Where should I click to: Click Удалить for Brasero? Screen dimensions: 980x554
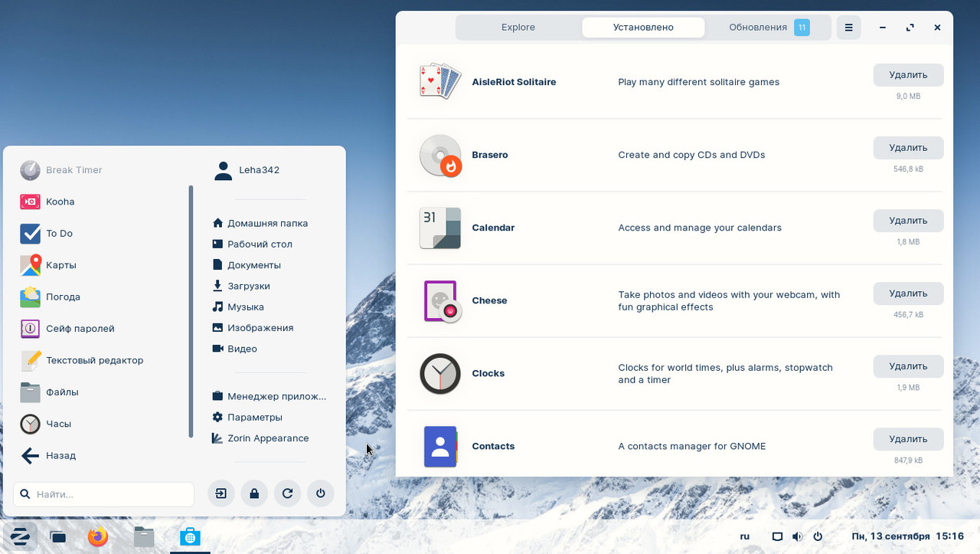click(x=908, y=148)
